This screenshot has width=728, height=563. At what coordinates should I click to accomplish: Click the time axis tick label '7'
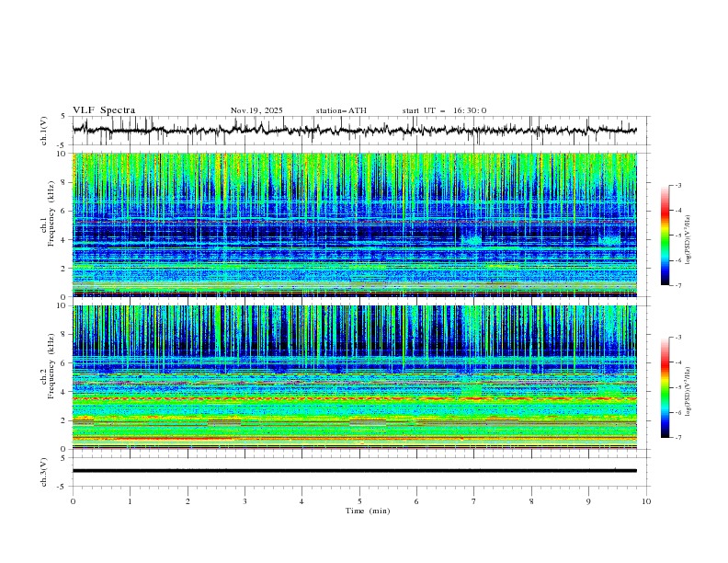pos(474,501)
